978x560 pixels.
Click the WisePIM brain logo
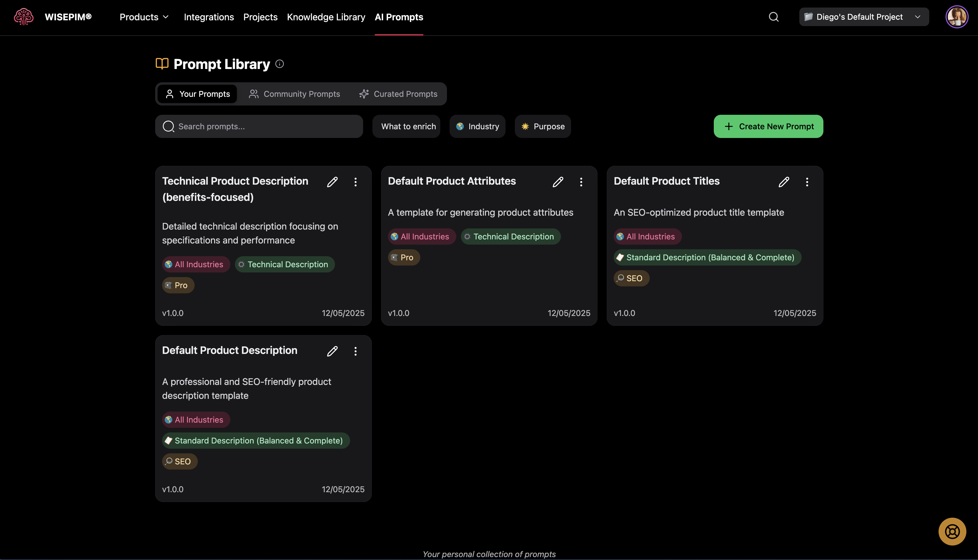[23, 17]
